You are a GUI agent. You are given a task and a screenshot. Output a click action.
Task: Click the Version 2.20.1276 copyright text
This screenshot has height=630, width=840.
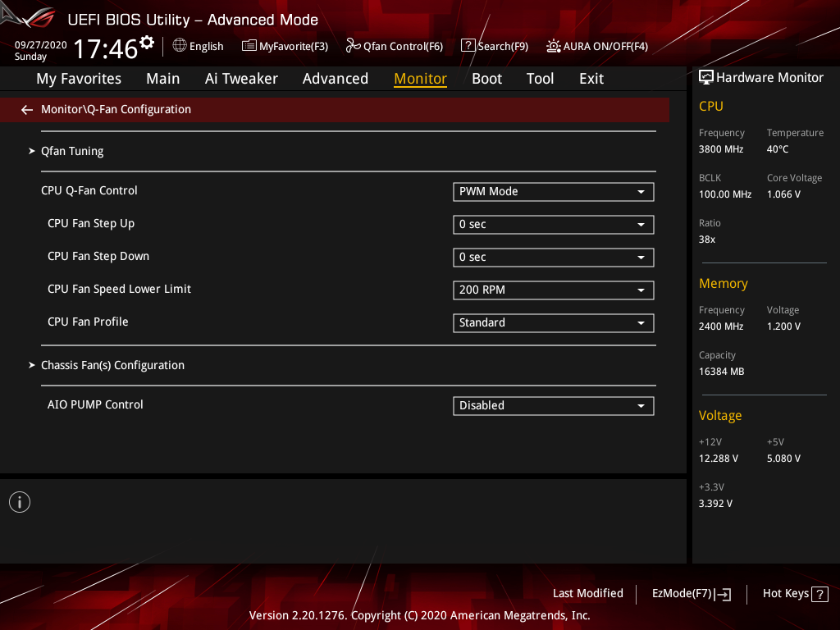(x=419, y=615)
